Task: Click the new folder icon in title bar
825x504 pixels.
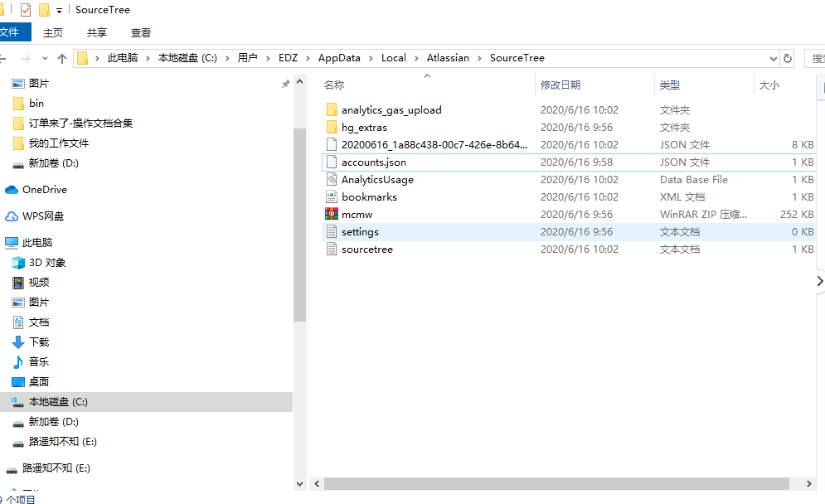Action: pyautogui.click(x=44, y=10)
